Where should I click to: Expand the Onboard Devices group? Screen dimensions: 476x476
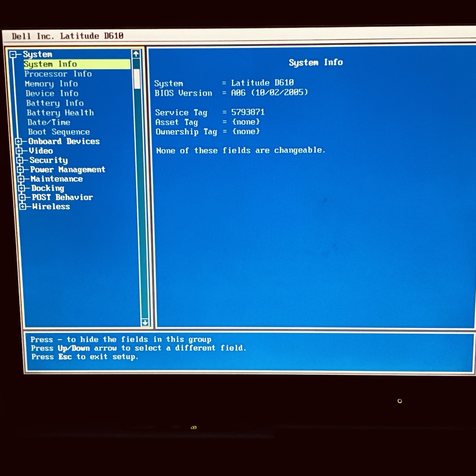[19, 141]
